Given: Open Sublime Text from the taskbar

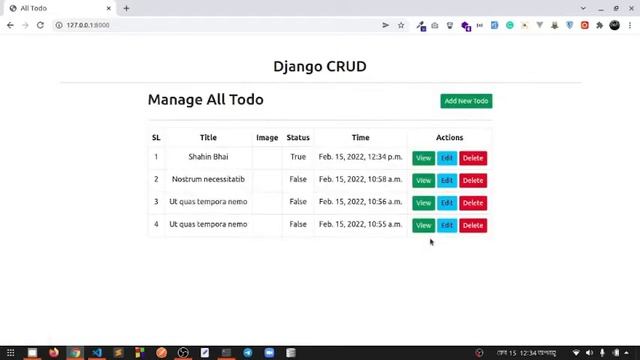Looking at the screenshot, I should point(118,353).
